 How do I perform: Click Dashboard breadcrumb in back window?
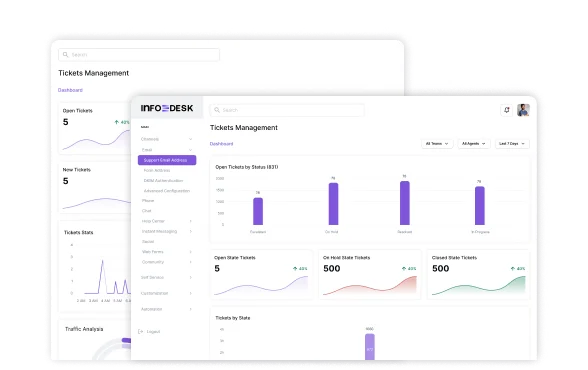tap(70, 90)
